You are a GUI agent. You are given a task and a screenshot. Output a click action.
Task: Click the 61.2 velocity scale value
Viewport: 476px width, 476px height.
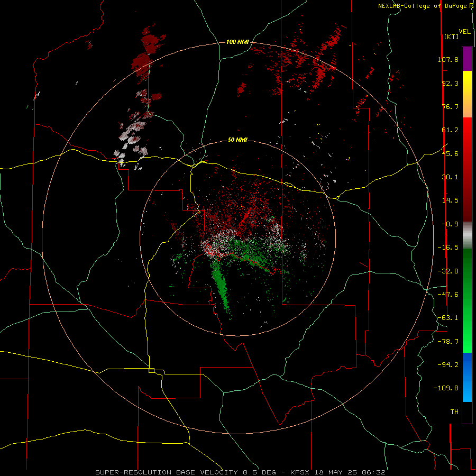pos(450,130)
